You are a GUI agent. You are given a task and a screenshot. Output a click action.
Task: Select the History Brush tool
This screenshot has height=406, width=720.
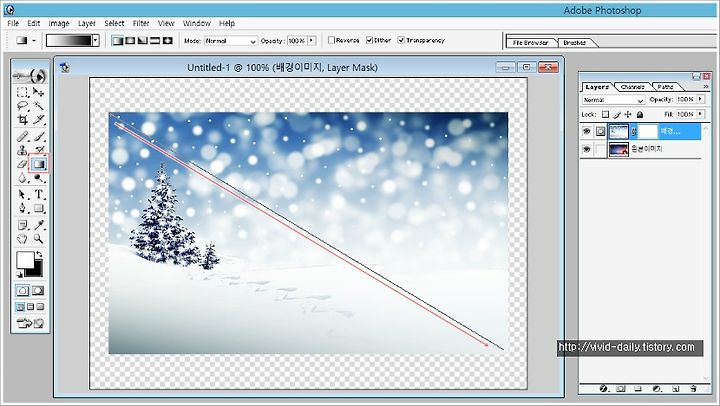[39, 149]
